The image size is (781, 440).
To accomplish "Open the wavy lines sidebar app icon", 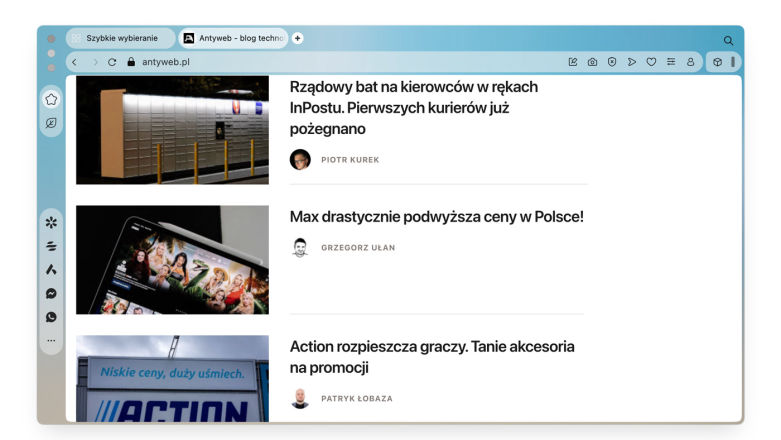I will click(51, 246).
